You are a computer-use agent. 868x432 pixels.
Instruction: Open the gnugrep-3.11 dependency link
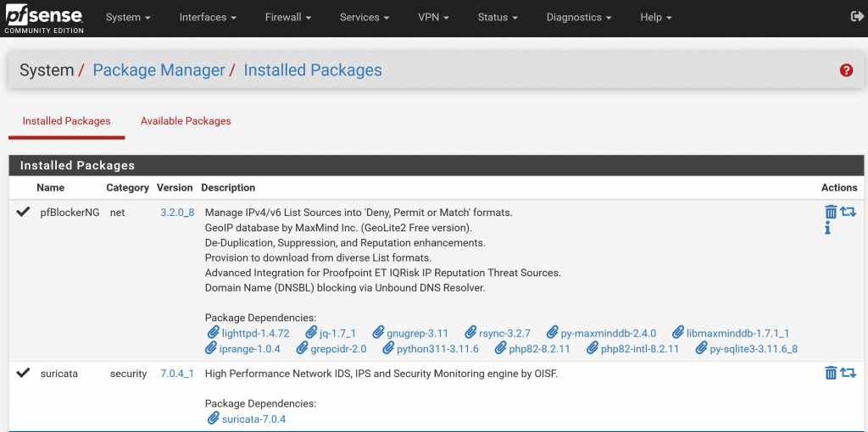417,334
